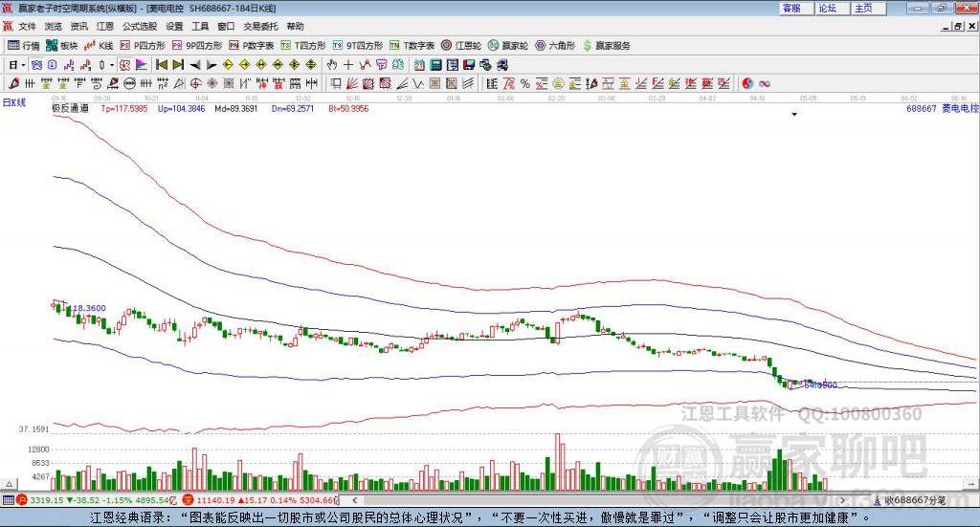Image resolution: width=980 pixels, height=527 pixels.
Task: Jump to last bar with skip-to-end icon
Action: point(178,65)
